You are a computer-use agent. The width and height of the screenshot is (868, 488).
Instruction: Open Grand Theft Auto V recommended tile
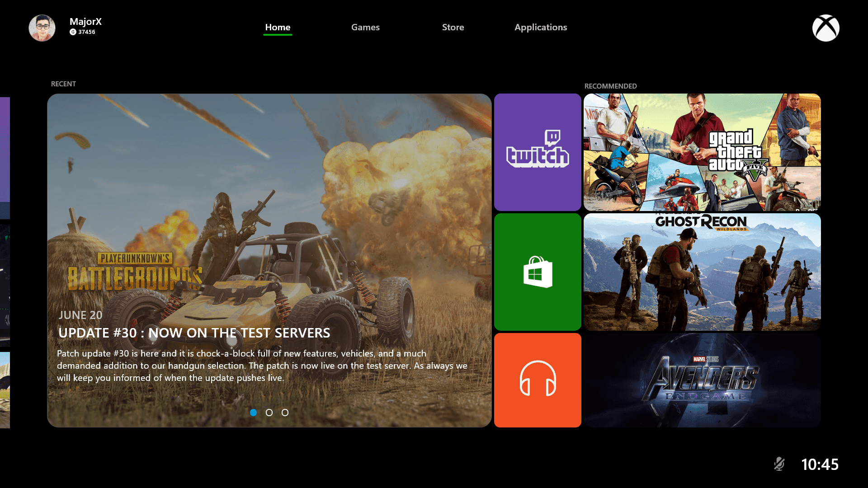point(702,152)
